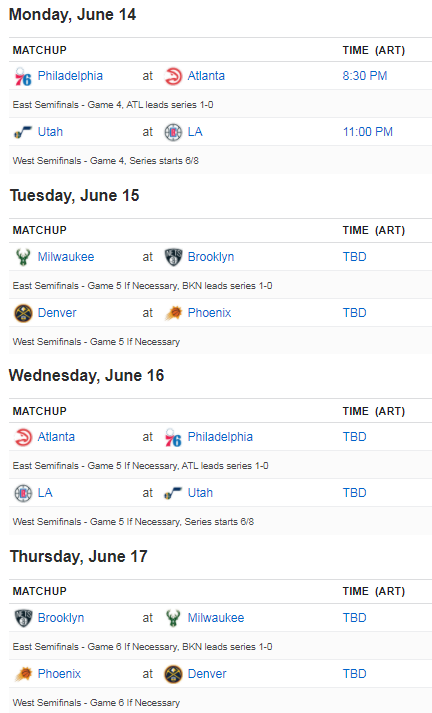Click the Phoenix Suns logo under Tuesday, June 15

point(173,313)
